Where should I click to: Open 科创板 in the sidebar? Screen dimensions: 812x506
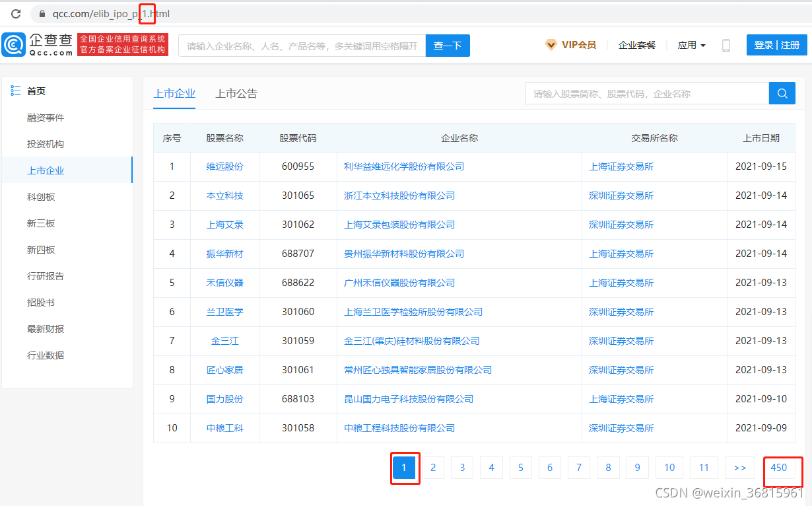(x=41, y=197)
